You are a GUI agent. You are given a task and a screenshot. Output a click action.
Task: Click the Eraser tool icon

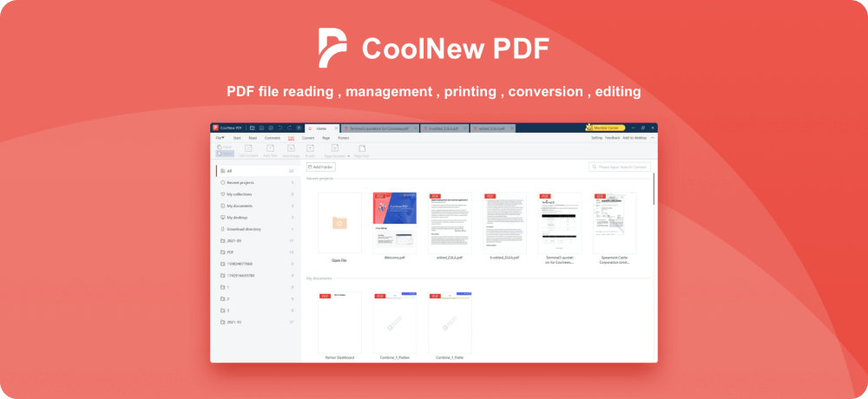coord(310,147)
